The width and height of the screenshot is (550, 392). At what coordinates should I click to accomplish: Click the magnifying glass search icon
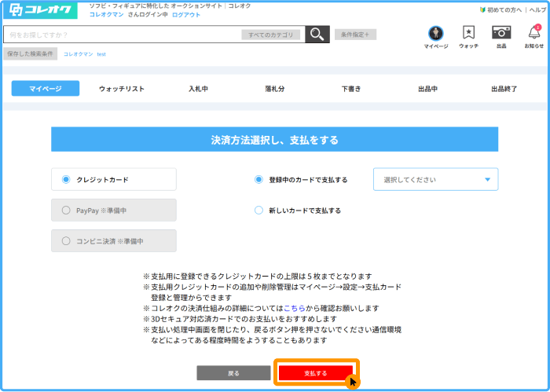[317, 34]
